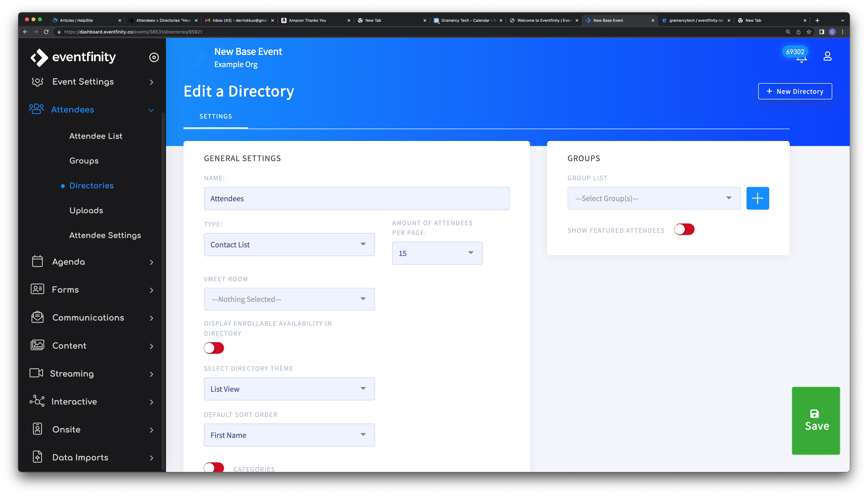Open Attendee List in sidebar

pyautogui.click(x=96, y=136)
